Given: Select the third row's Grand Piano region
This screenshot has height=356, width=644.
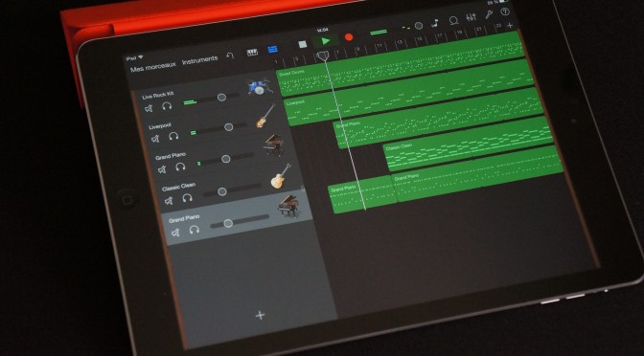Looking at the screenshot, I should [x=438, y=118].
